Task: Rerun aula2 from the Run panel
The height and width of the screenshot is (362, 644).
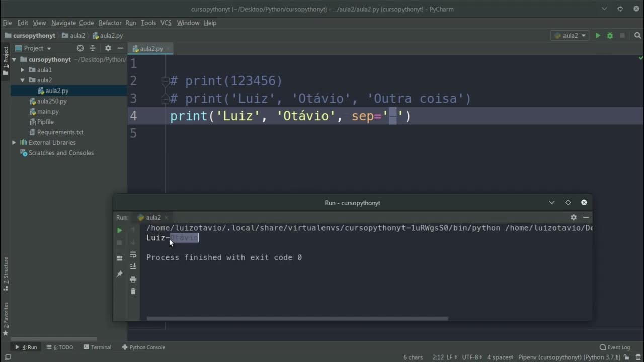Action: tap(119, 230)
